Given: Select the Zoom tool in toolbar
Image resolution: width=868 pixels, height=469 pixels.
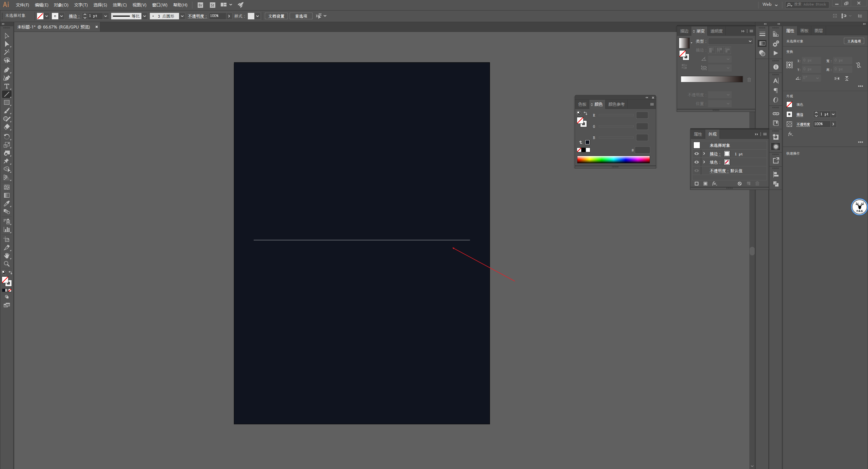Looking at the screenshot, I should [x=7, y=264].
